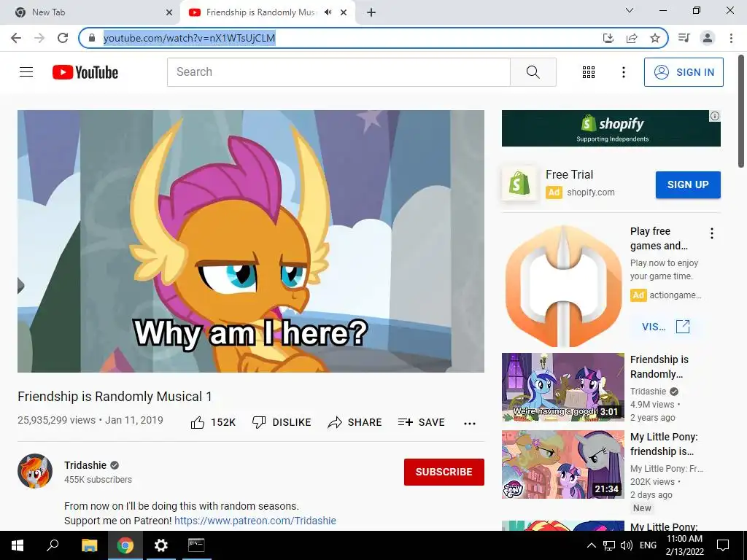This screenshot has width=747, height=560.
Task: Open the SHARE options
Action: 355,422
